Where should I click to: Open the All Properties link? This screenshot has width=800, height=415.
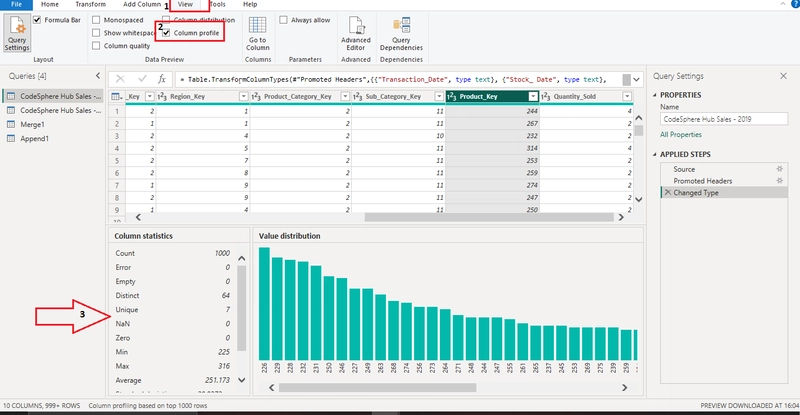pos(681,135)
